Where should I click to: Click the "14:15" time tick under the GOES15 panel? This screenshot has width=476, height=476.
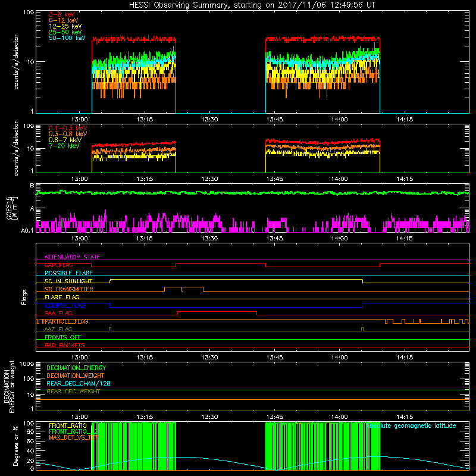[405, 238]
